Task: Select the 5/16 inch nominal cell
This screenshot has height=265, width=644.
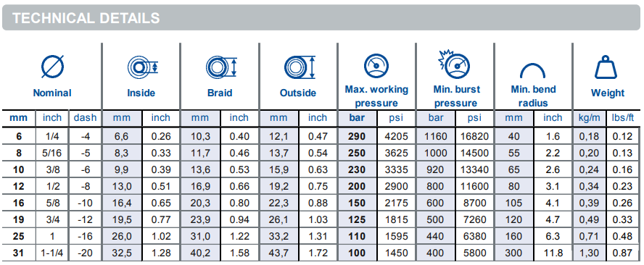Action: coord(52,153)
